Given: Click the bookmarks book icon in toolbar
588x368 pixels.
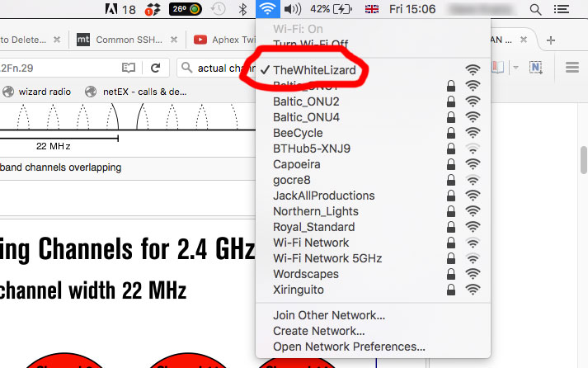Looking at the screenshot, I should (498, 68).
